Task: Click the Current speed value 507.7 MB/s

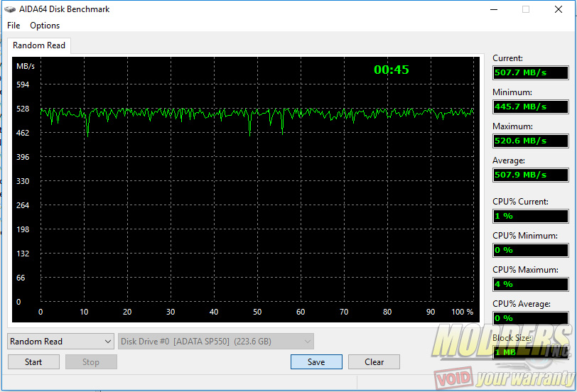Action: [530, 72]
